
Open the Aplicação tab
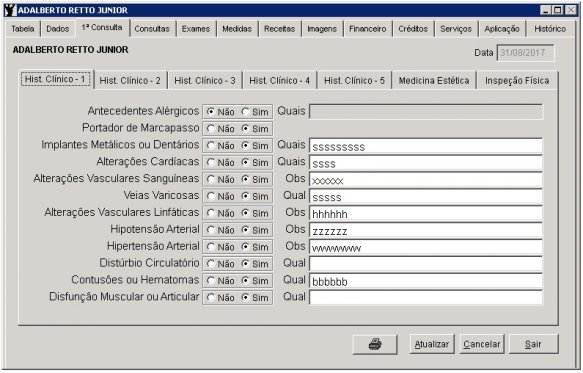[x=502, y=29]
